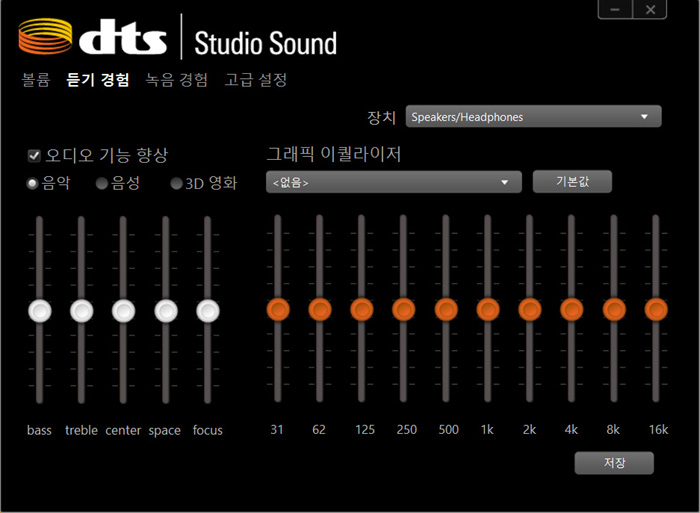The width and height of the screenshot is (700, 513).
Task: Click the 16k equalizer band knob
Action: coord(656,310)
